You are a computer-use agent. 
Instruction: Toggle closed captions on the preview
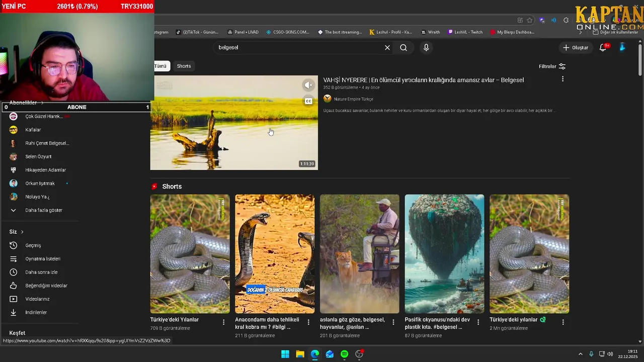[308, 101]
